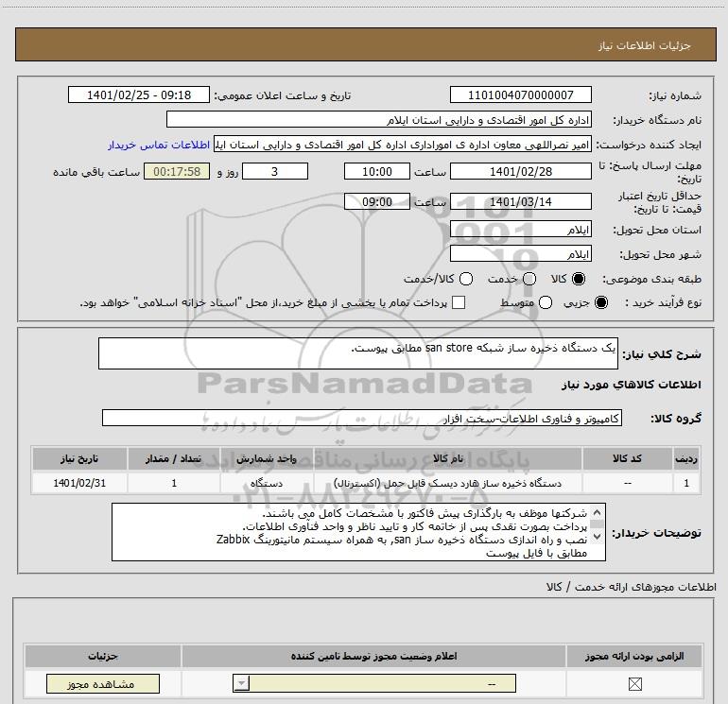
Task: Click the ایجاد کننده درخواست field
Action: [x=403, y=145]
